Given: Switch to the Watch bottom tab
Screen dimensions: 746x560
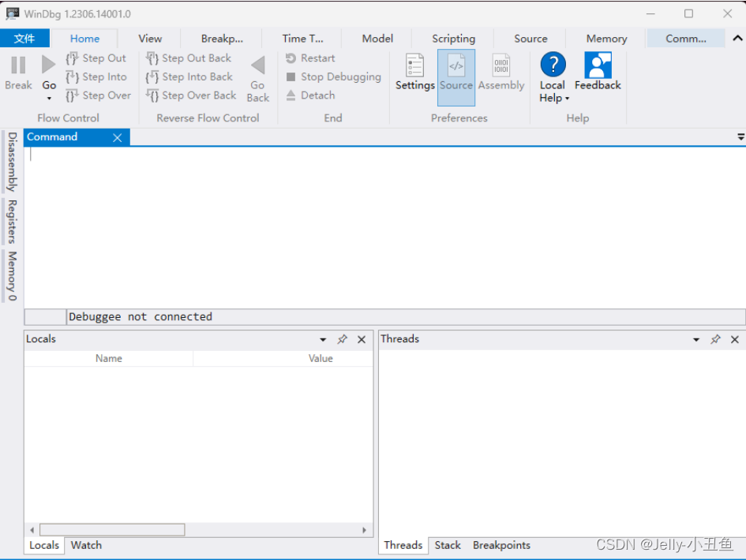Looking at the screenshot, I should [x=86, y=545].
